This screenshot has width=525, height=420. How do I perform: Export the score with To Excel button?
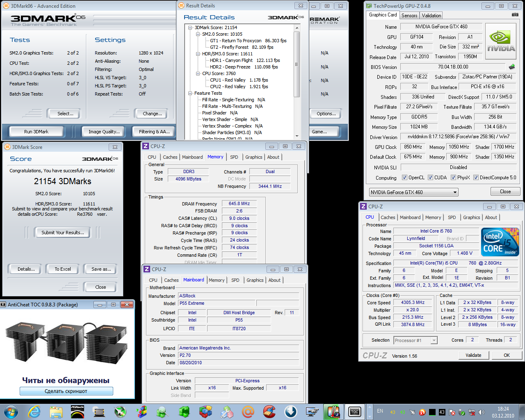tap(63, 269)
